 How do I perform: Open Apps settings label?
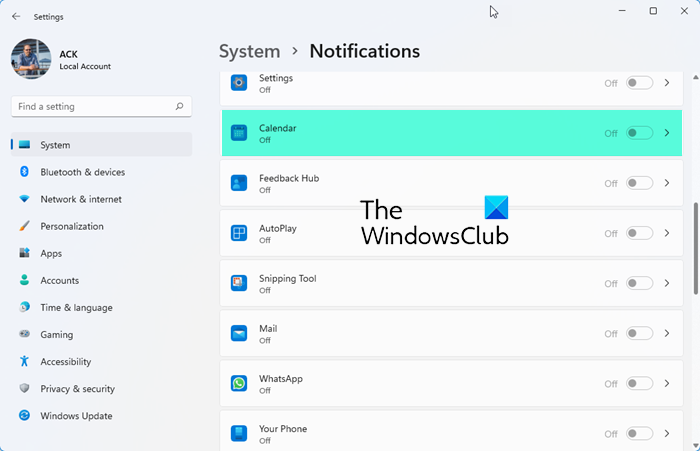click(51, 254)
